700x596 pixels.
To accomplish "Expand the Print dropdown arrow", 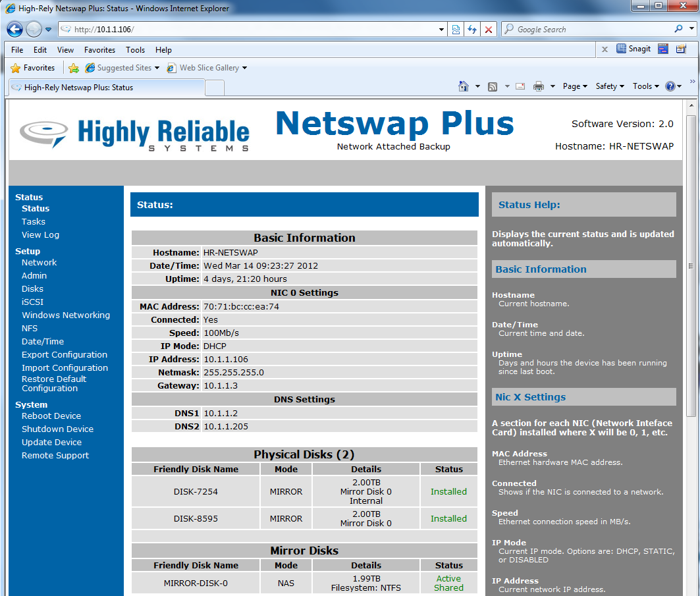I will point(552,86).
